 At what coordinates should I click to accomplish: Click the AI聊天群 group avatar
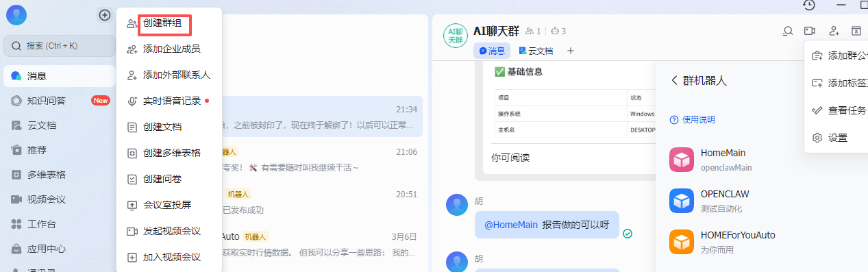[456, 36]
